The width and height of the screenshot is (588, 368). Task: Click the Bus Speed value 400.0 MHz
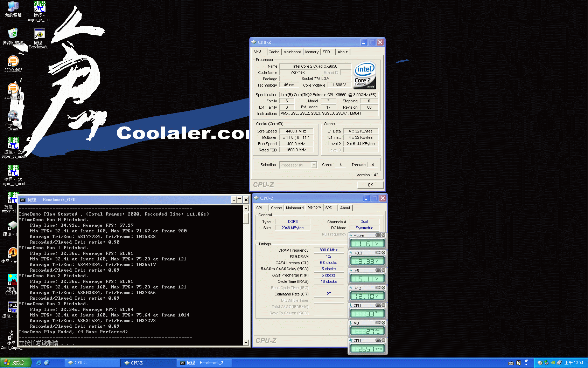click(x=296, y=144)
